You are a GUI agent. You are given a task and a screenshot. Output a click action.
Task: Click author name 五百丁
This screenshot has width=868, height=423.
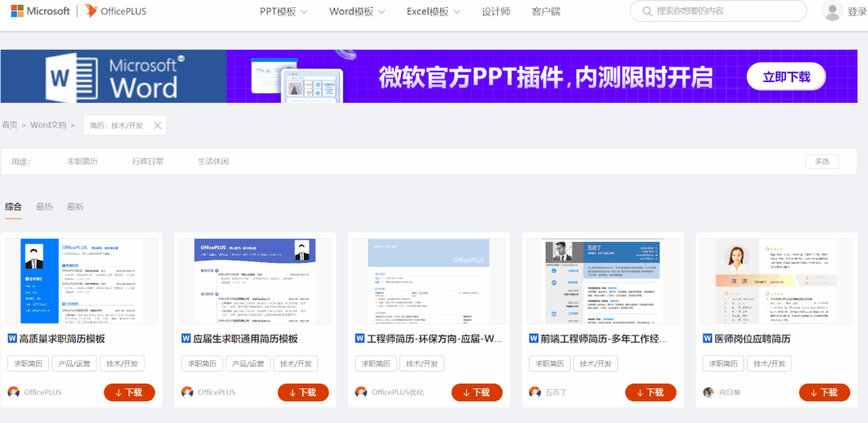coord(556,392)
